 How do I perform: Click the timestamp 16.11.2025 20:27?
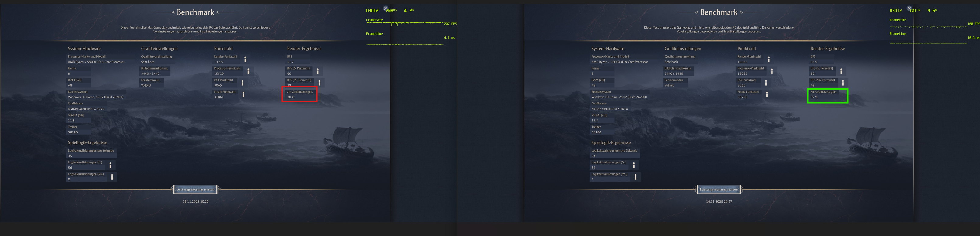(x=719, y=201)
